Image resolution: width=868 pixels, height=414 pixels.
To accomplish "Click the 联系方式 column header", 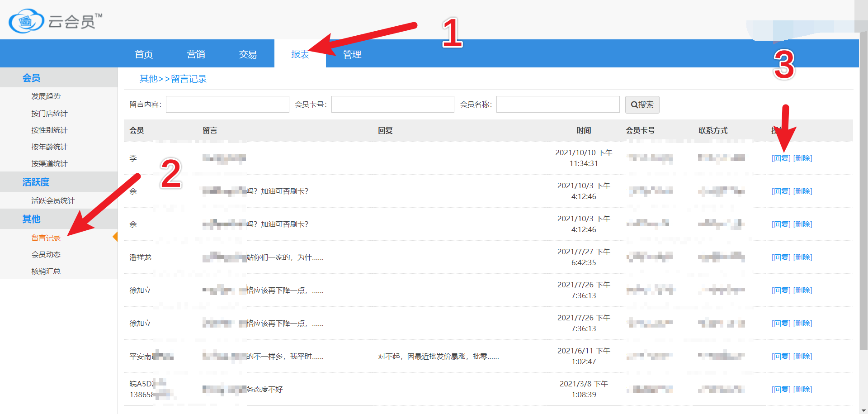I will (x=713, y=130).
